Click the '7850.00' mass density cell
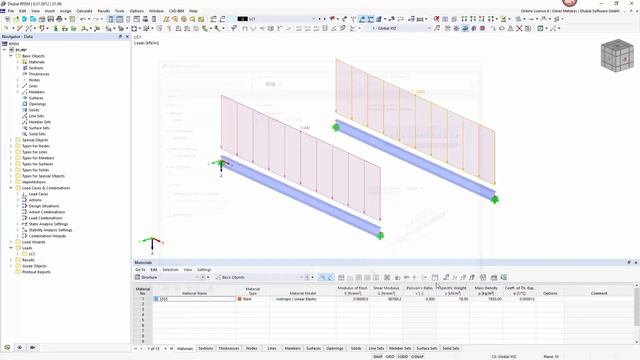This screenshot has width=640, height=360. pyautogui.click(x=486, y=299)
